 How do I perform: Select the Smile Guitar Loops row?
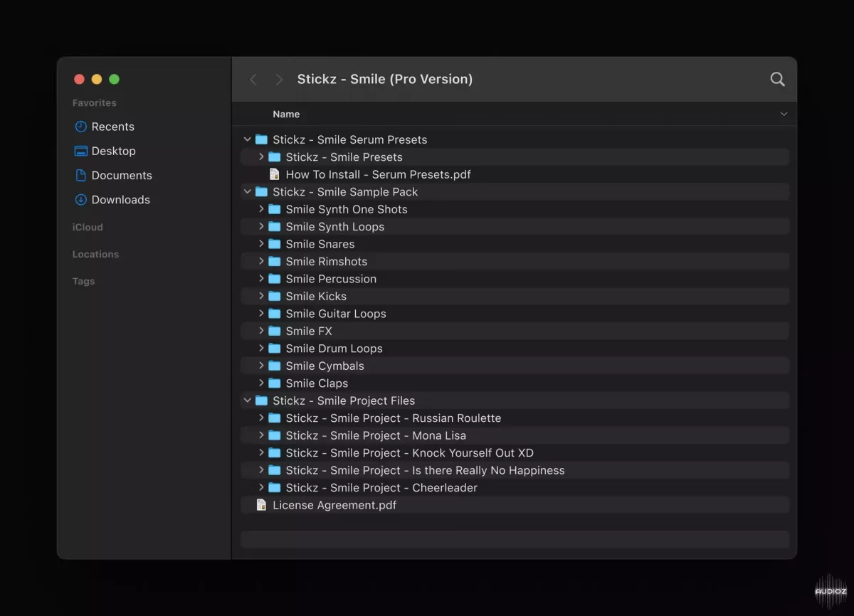[515, 314]
